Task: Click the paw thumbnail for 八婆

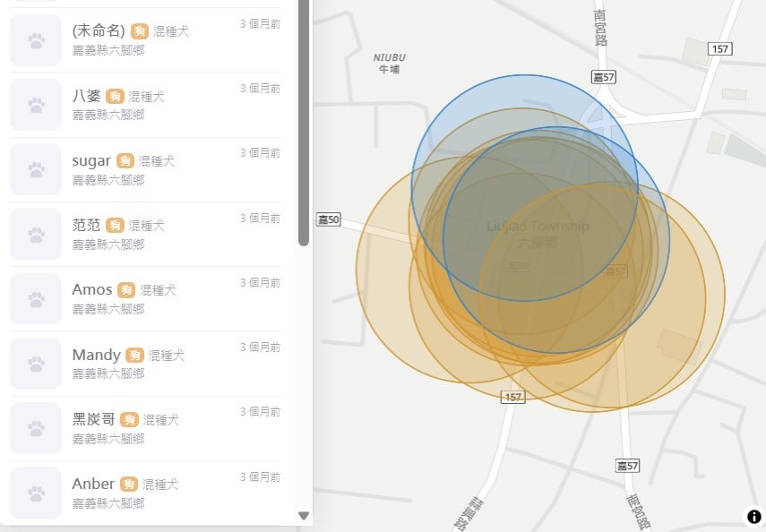Action: pos(36,105)
